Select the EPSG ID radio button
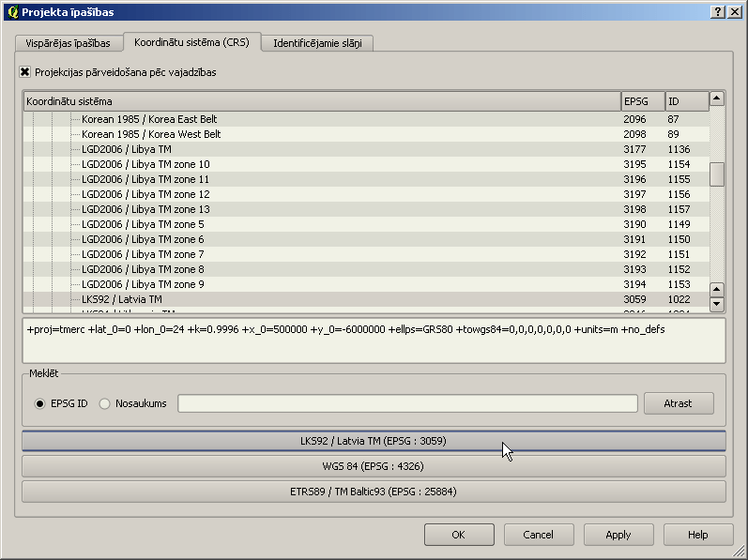Screen dimensions: 748x560 click(39, 403)
